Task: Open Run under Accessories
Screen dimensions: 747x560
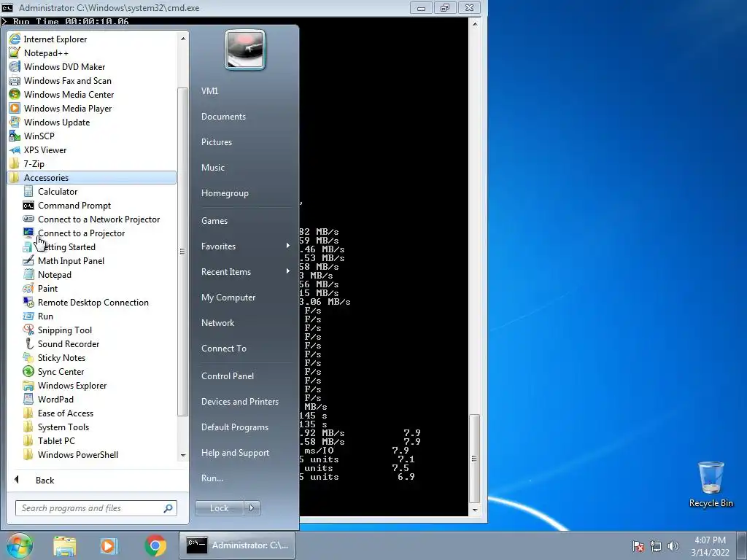Action: [x=45, y=316]
